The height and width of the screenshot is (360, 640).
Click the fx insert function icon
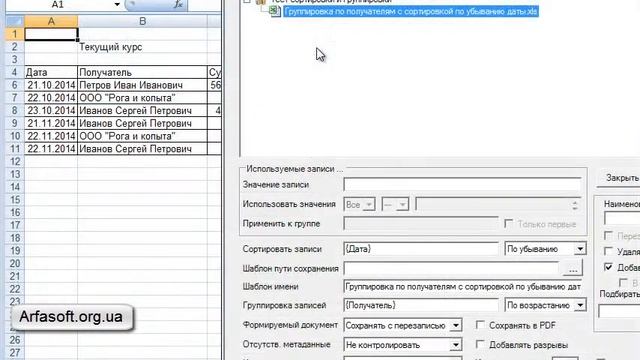(x=178, y=4)
